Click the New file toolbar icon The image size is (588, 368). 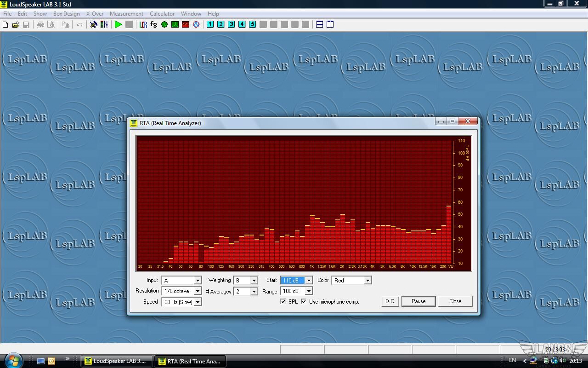click(x=6, y=24)
